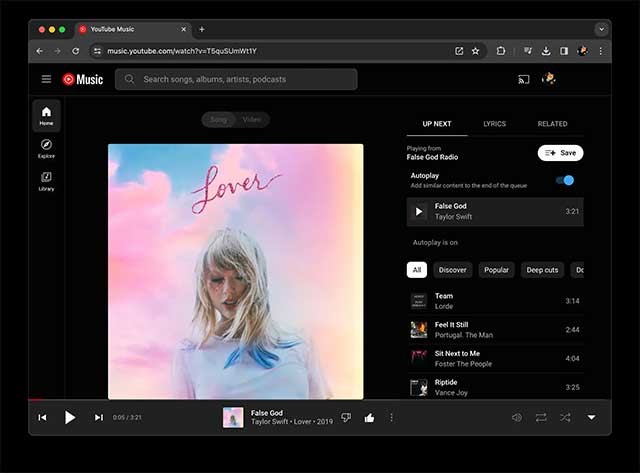
Task: Switch to Song mode
Action: [x=218, y=120]
